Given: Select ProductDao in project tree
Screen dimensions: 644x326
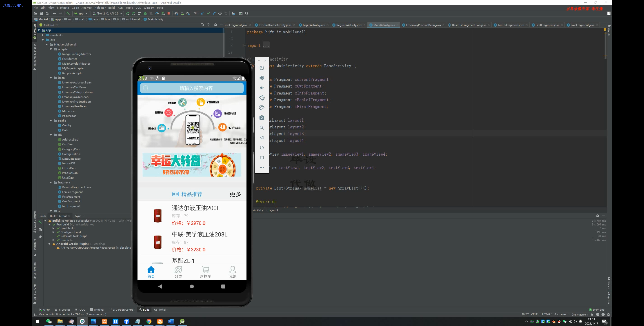Looking at the screenshot, I should tap(70, 173).
